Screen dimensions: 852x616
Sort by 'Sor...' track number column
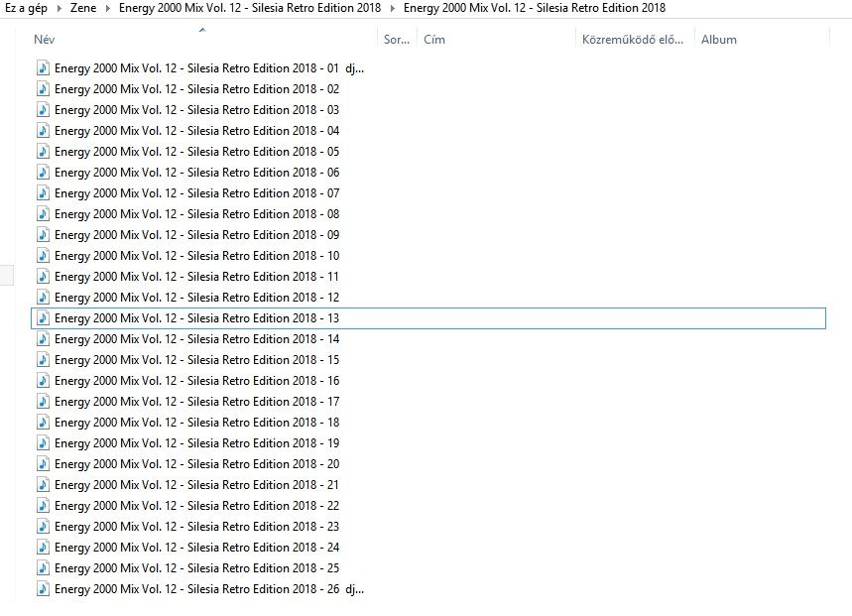click(x=397, y=39)
